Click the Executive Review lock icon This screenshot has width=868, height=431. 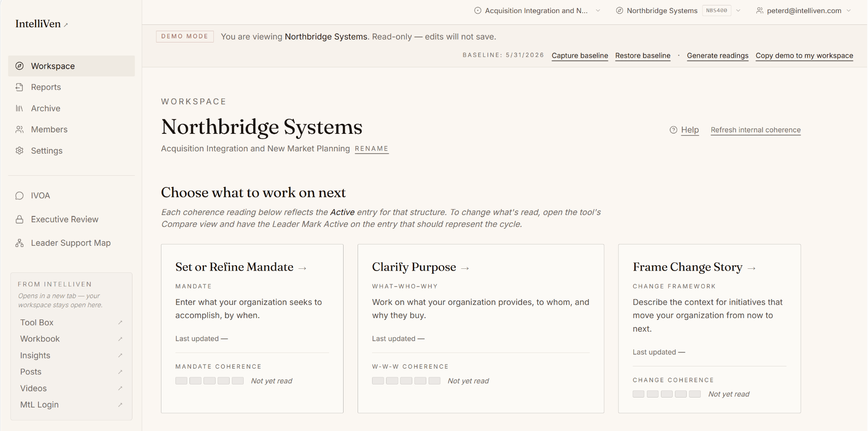19,220
